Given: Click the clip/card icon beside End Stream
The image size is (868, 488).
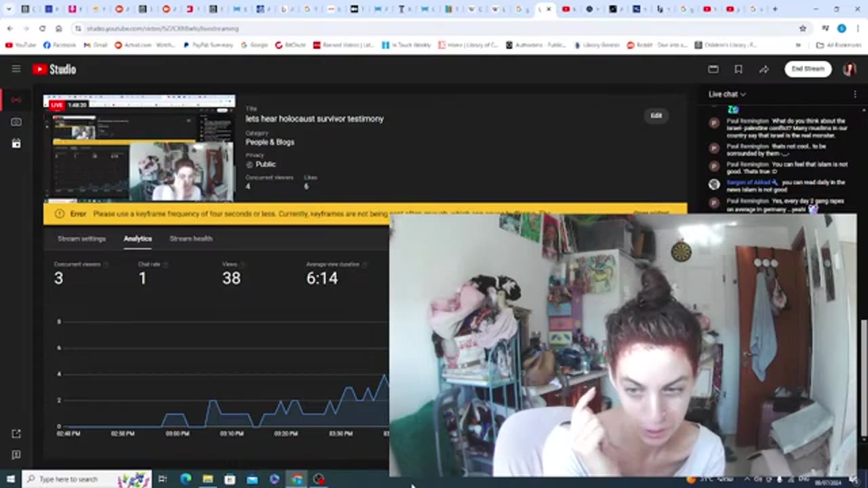Looking at the screenshot, I should 713,69.
